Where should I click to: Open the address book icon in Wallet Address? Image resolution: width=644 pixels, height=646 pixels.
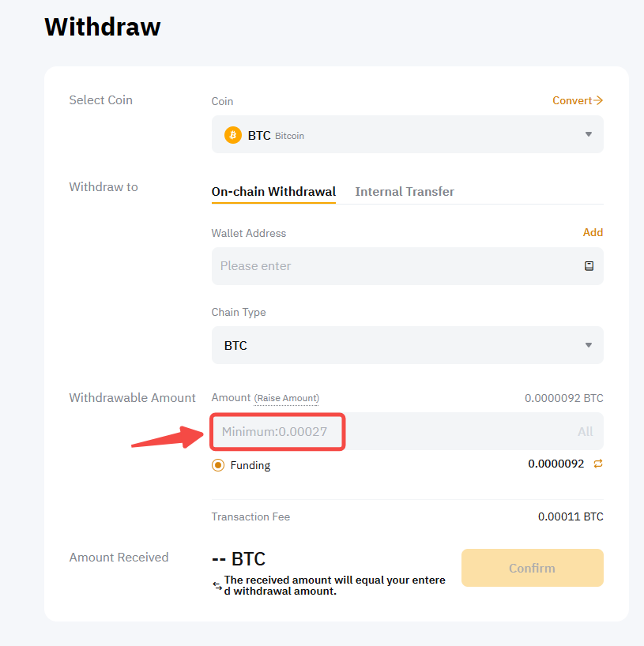tap(589, 266)
